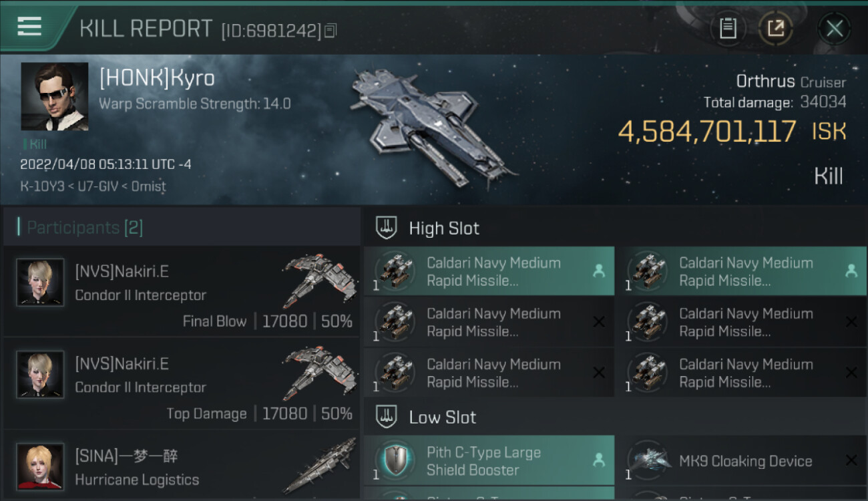Click the clipboard report icon

pyautogui.click(x=728, y=29)
